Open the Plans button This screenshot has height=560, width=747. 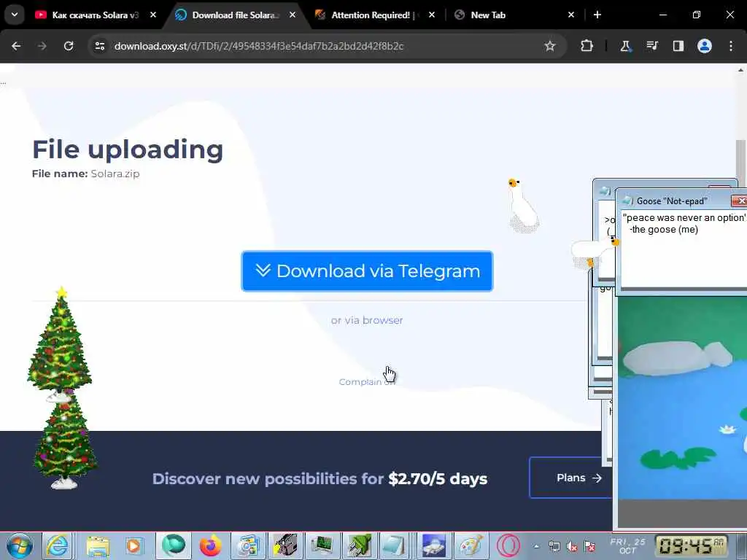pos(570,478)
